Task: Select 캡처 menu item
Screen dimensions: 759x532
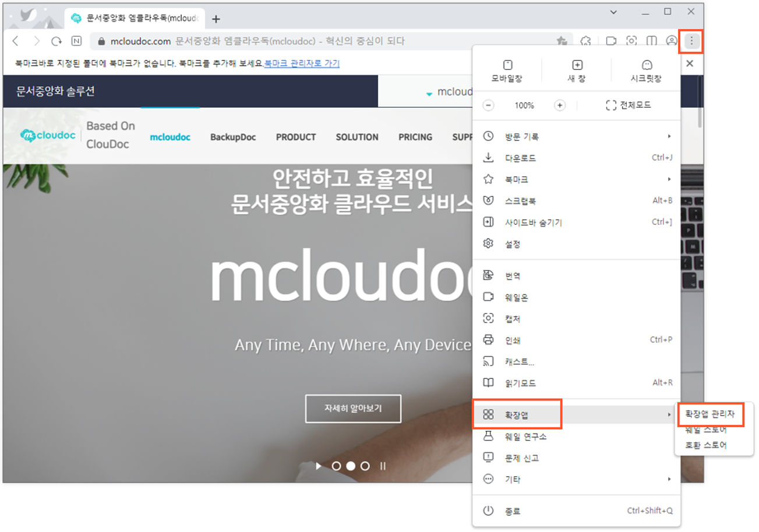Action: click(576, 318)
